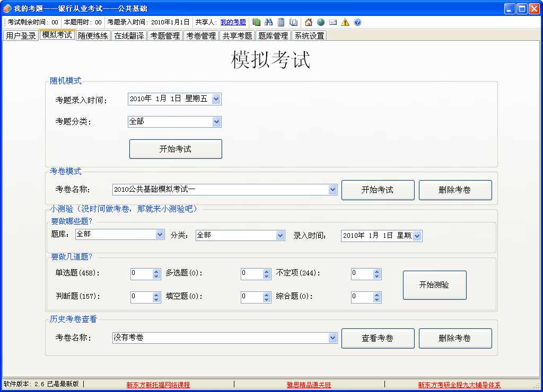
Task: Click the 单选题(458) number spinner arrows
Action: pos(156,274)
